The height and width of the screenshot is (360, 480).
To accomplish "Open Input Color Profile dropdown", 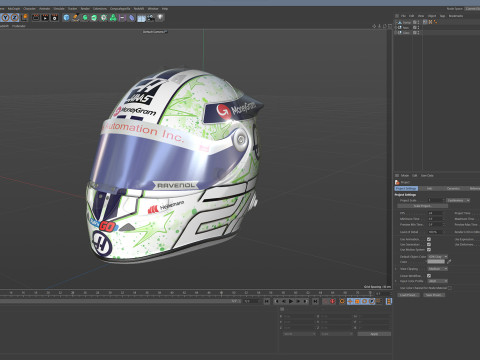I will pyautogui.click(x=438, y=281).
